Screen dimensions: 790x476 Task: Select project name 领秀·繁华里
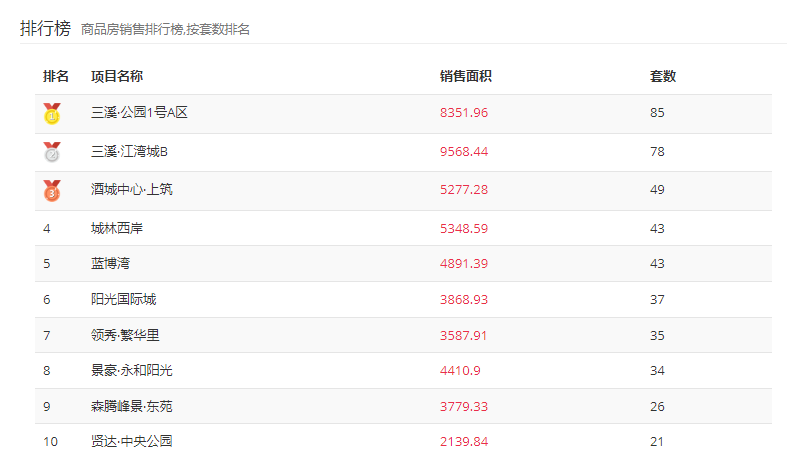[125, 335]
